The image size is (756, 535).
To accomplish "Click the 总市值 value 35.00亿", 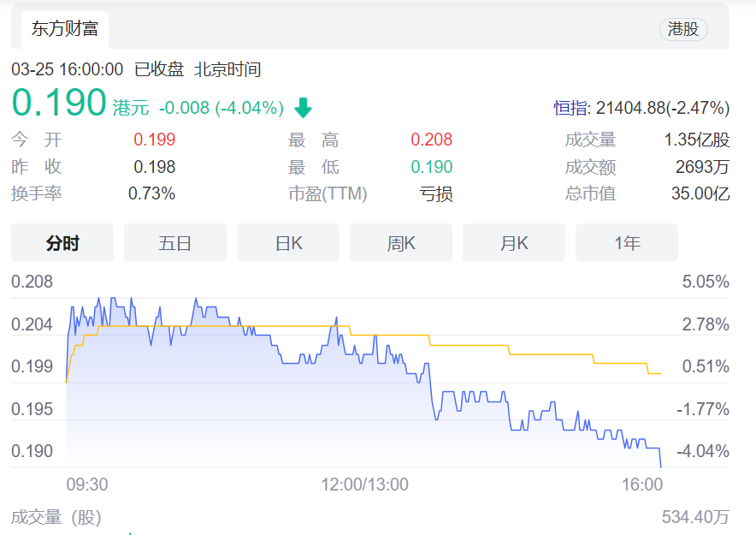I will click(700, 193).
